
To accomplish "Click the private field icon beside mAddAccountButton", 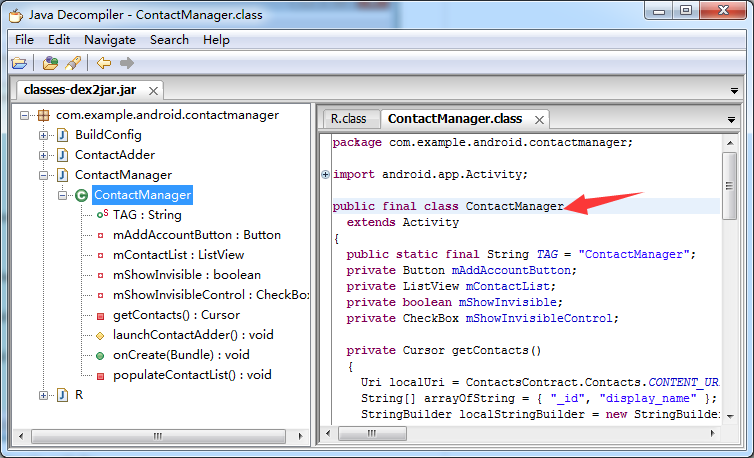I will click(100, 235).
